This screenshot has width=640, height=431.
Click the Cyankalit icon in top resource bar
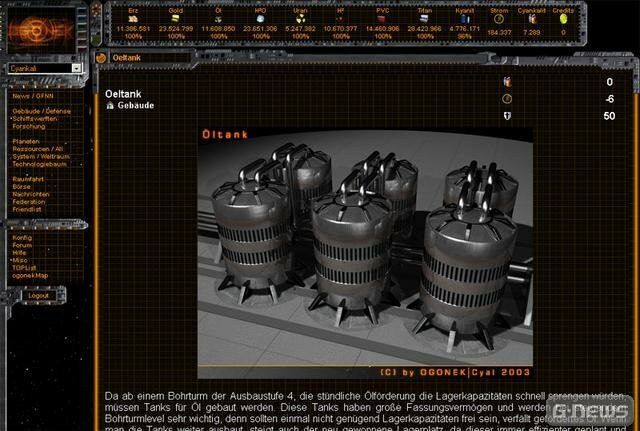532,19
